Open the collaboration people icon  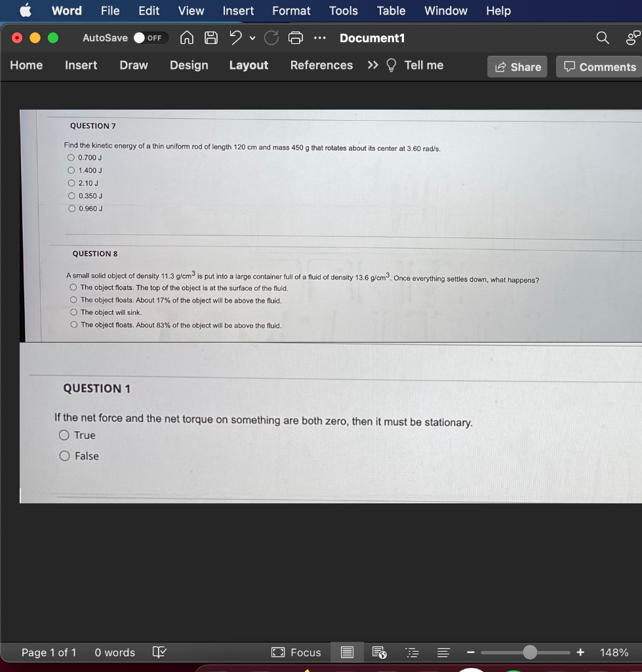(x=633, y=37)
